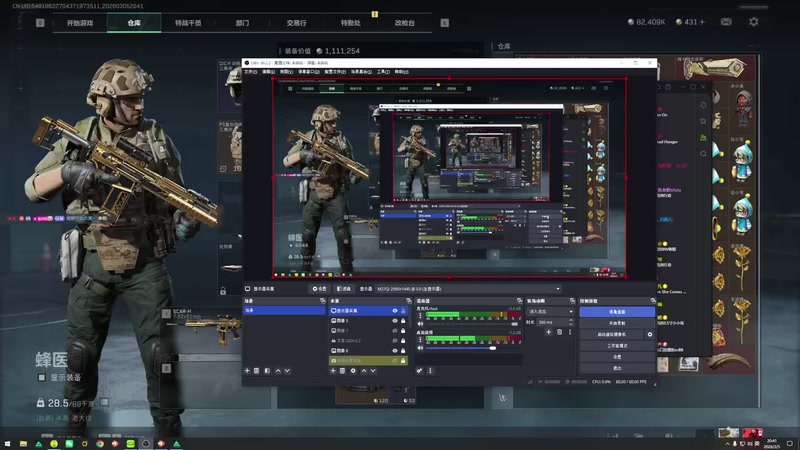
Task: Select the highlighted olive source row
Action: [368, 360]
